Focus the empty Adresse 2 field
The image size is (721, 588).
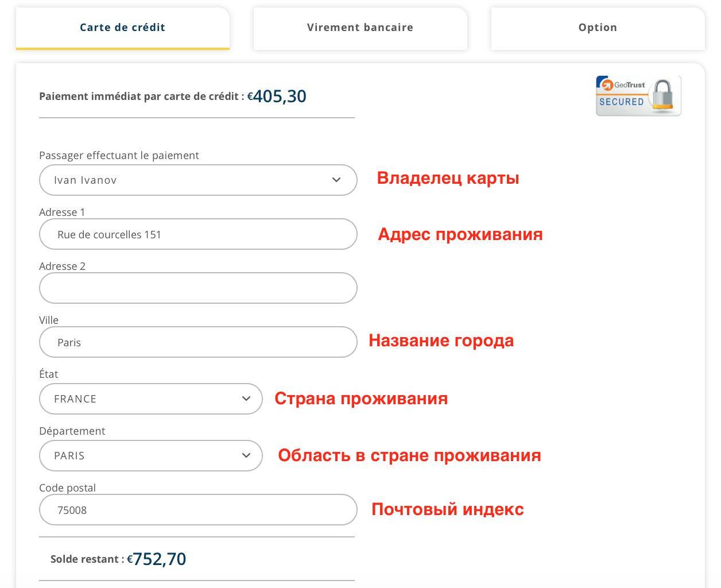198,288
